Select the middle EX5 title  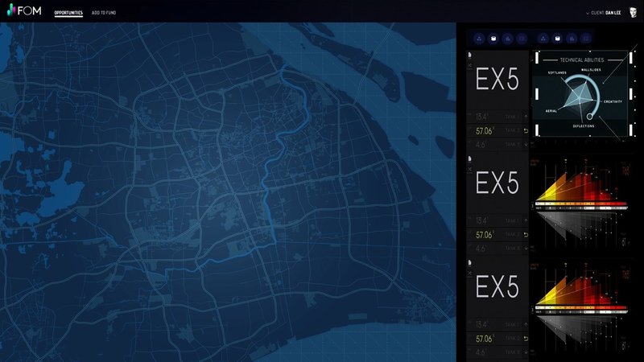pos(497,183)
